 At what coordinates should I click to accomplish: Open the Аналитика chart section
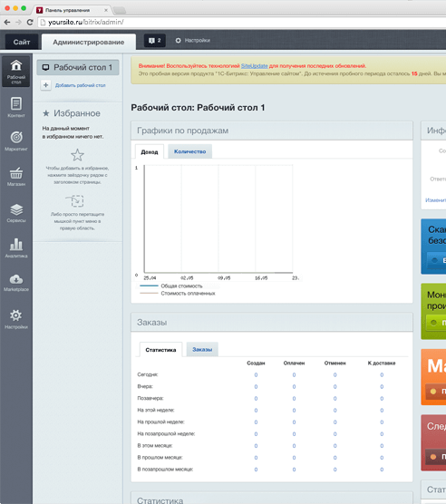coord(16,247)
